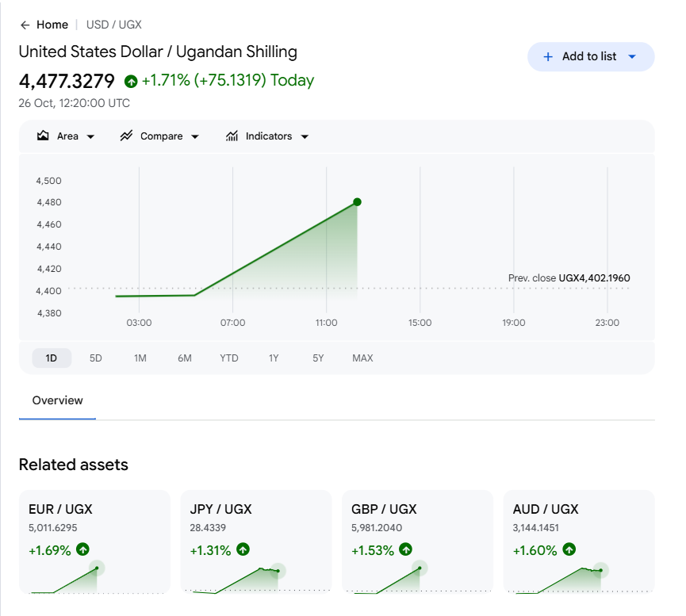Click the up-arrow icon beside +1.60%
686x616 pixels.
click(569, 549)
